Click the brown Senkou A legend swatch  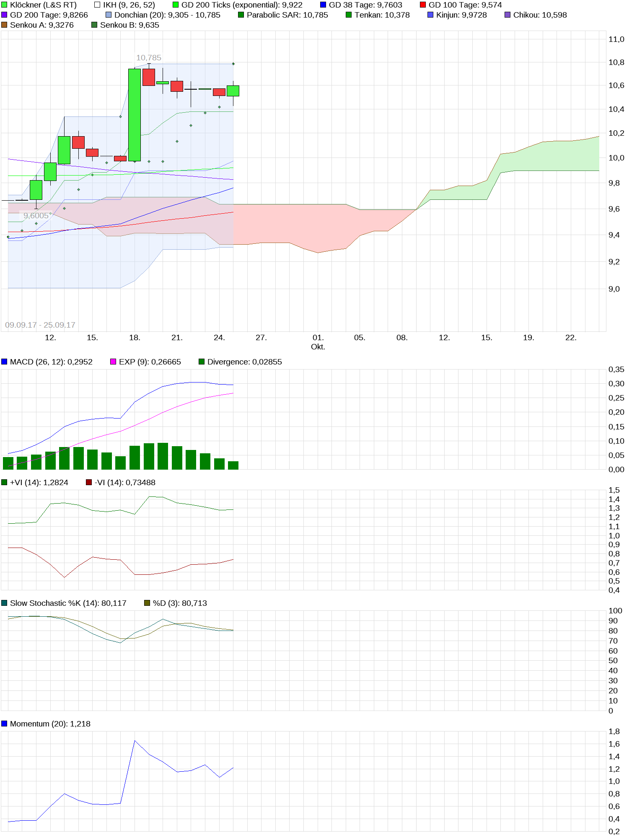tap(4, 25)
